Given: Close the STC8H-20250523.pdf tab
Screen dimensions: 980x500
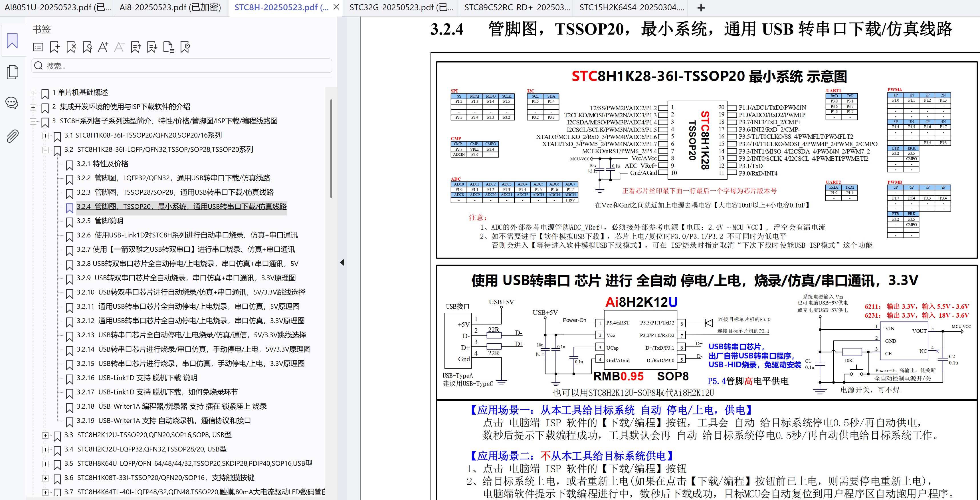Looking at the screenshot, I should click(336, 7).
